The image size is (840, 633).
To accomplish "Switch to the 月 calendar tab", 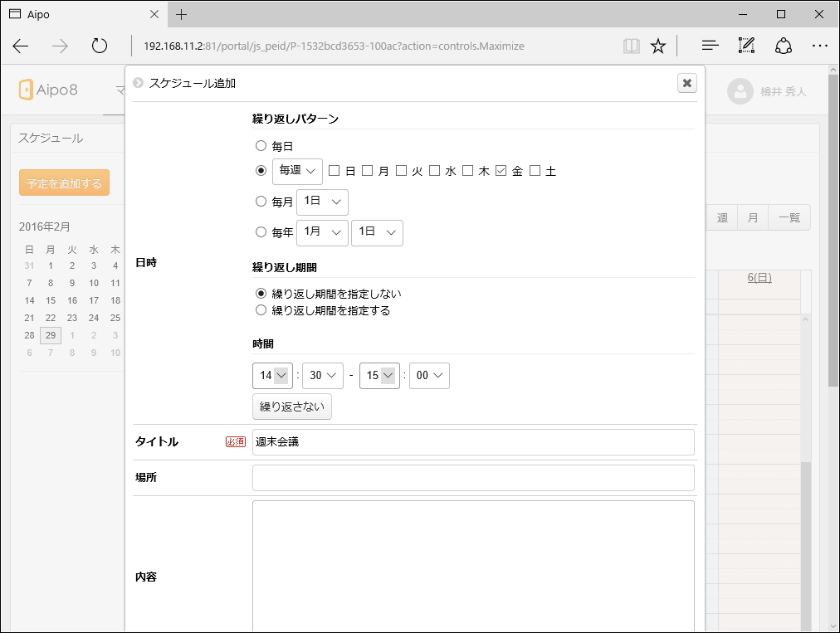I will click(x=752, y=217).
